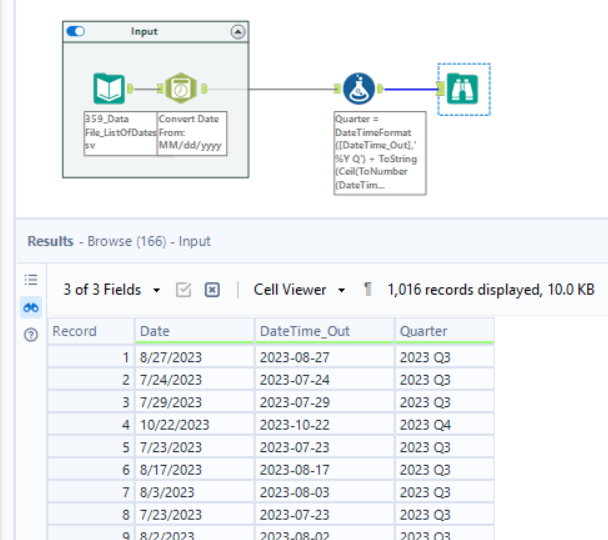Select the 2023 Q4 Quarter cell
The image size is (608, 540).
tap(444, 424)
